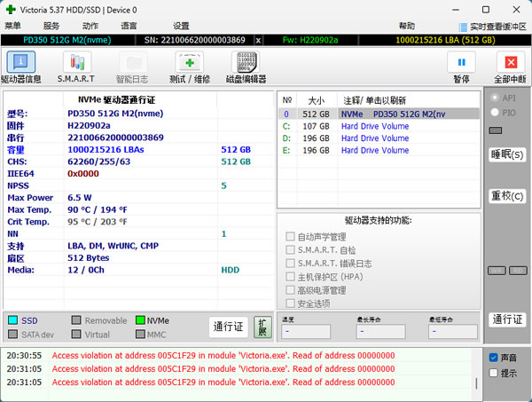Click the cyan SSD color indicator
This screenshot has width=532, height=402.
click(x=12, y=319)
